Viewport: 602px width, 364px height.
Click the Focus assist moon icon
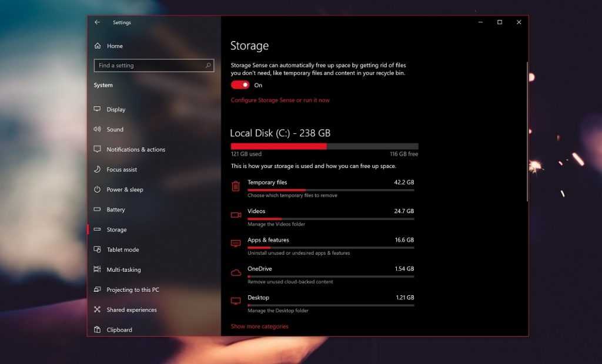[98, 170]
